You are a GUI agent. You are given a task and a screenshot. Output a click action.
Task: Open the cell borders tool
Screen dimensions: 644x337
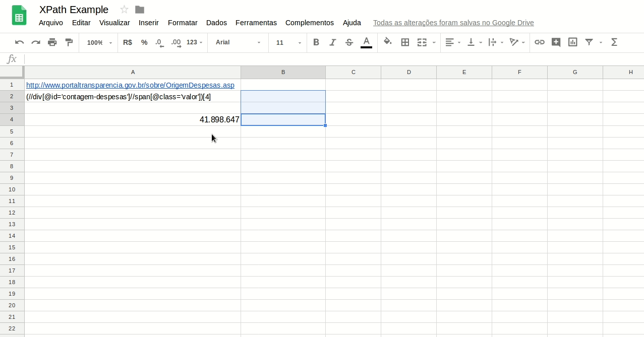pos(405,42)
